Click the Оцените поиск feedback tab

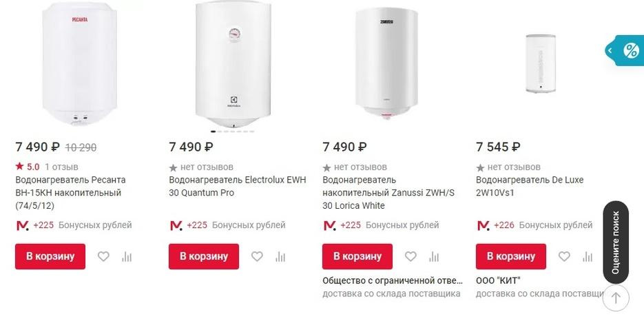(x=616, y=243)
